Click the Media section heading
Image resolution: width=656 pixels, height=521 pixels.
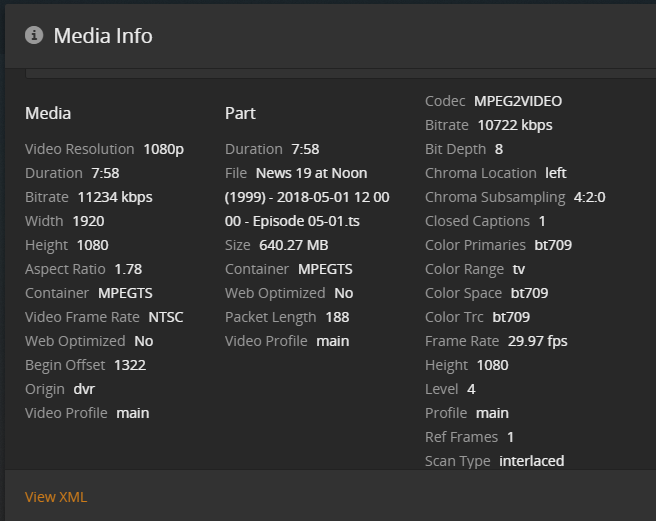tap(48, 113)
